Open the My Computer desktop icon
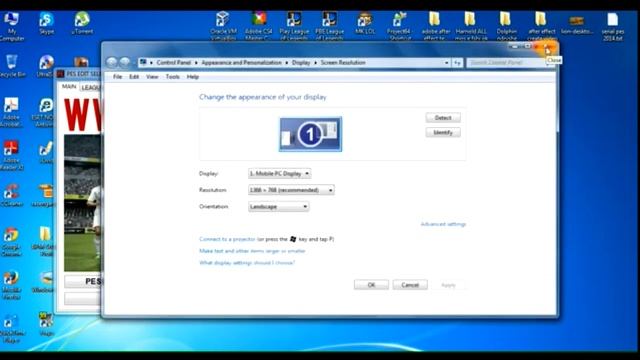Image resolution: width=640 pixels, height=360 pixels. [11, 27]
